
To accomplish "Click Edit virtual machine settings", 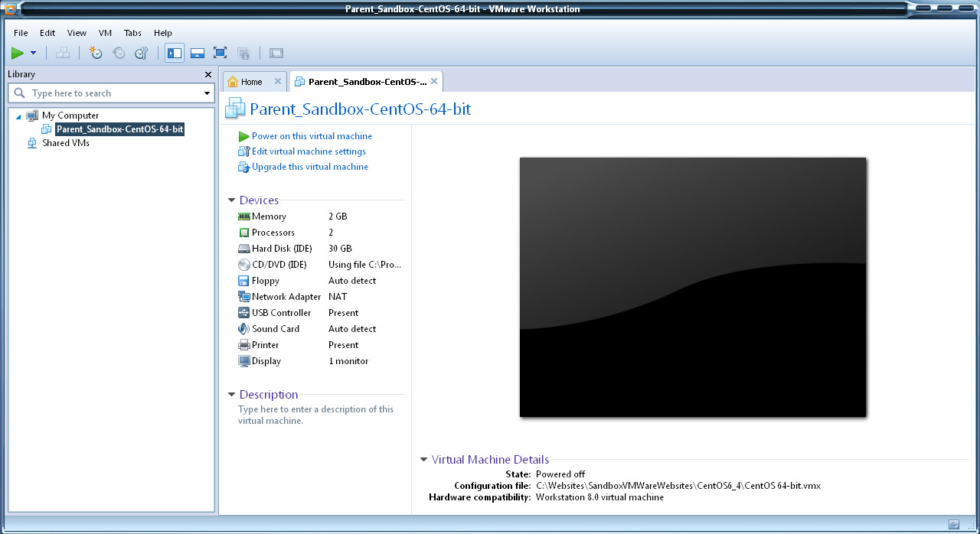I will coord(309,151).
